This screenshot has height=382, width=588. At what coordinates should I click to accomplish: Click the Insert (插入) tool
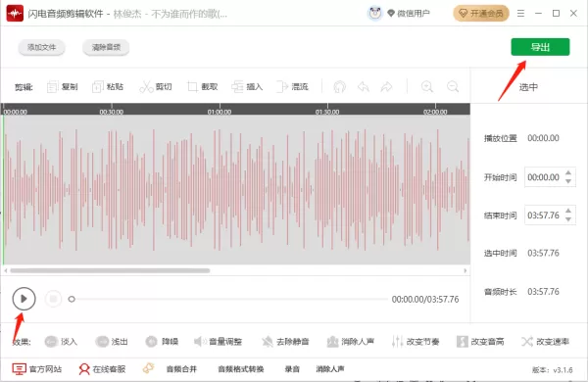point(247,87)
